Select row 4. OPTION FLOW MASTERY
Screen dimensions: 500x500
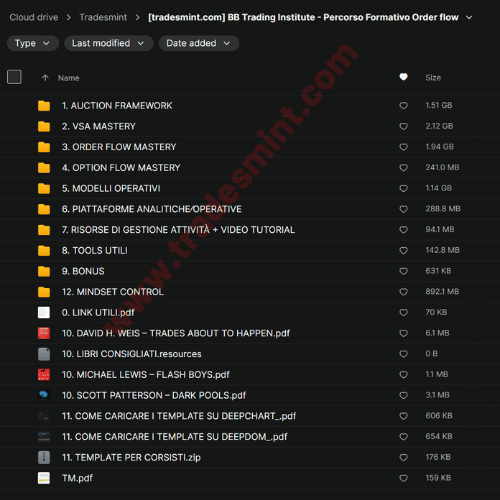tap(250, 168)
